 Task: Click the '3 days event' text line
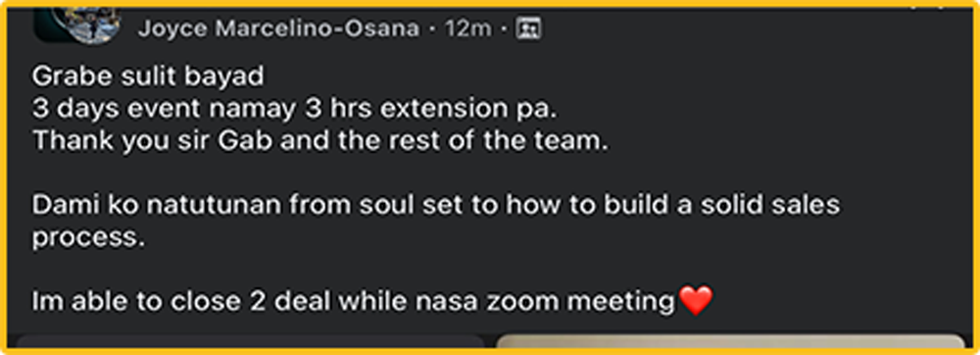click(x=294, y=110)
